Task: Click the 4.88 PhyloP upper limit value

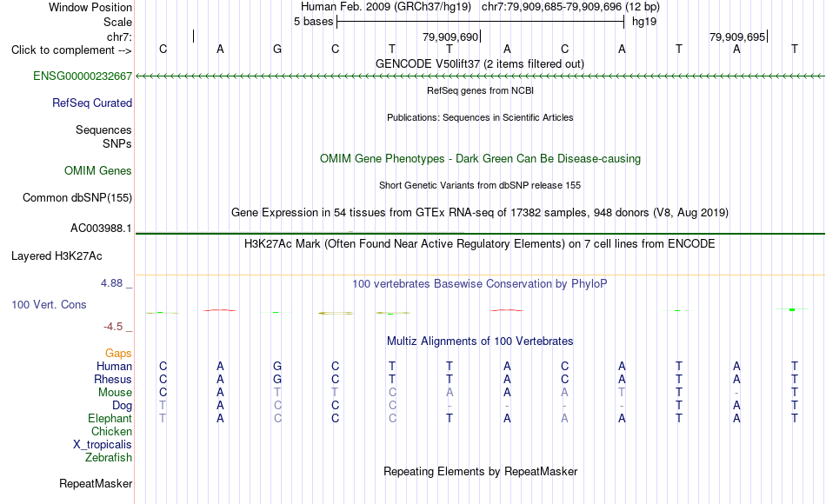Action: [x=112, y=282]
